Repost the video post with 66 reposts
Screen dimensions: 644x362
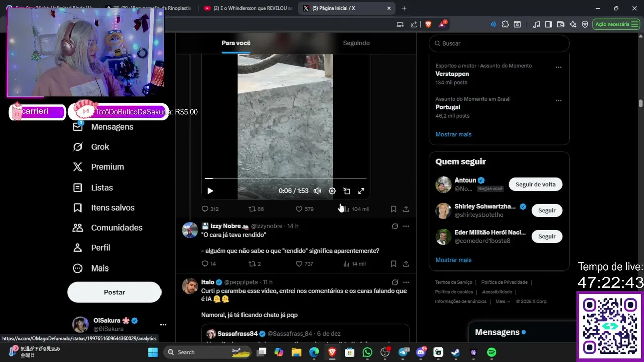point(256,209)
